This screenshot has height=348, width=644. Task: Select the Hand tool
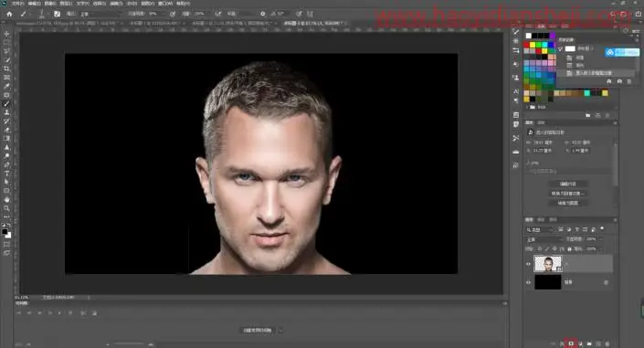pos(6,199)
